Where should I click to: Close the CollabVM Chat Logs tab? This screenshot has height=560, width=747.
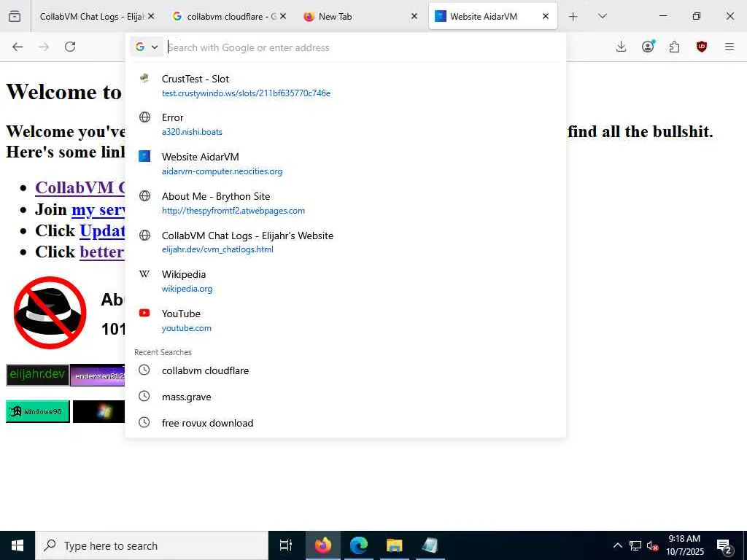[151, 16]
